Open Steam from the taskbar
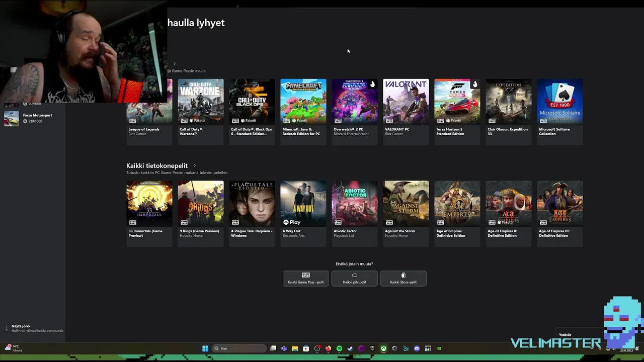Viewport: 644px width, 362px height. (x=350, y=348)
